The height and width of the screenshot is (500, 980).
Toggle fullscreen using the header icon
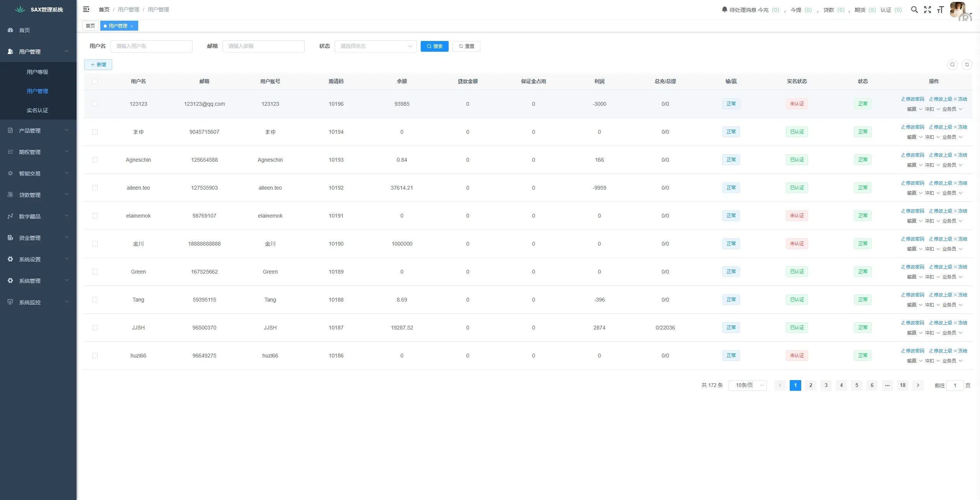click(928, 10)
